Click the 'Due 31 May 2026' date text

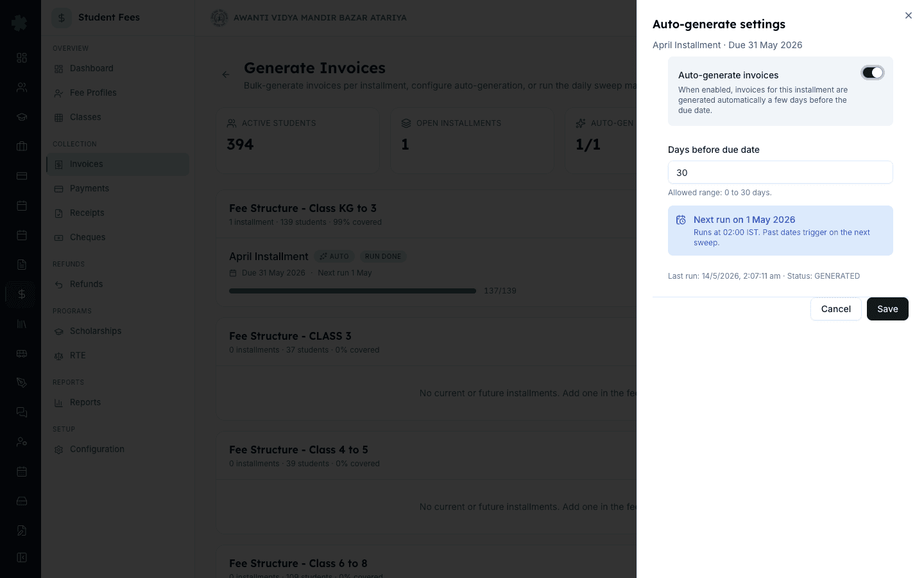click(x=273, y=273)
